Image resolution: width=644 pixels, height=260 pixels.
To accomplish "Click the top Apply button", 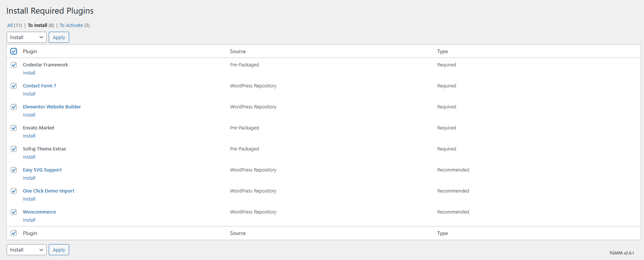I will [x=59, y=37].
